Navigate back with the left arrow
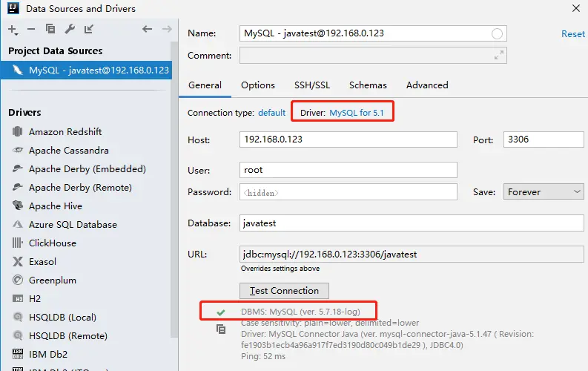588x371 pixels. (147, 30)
